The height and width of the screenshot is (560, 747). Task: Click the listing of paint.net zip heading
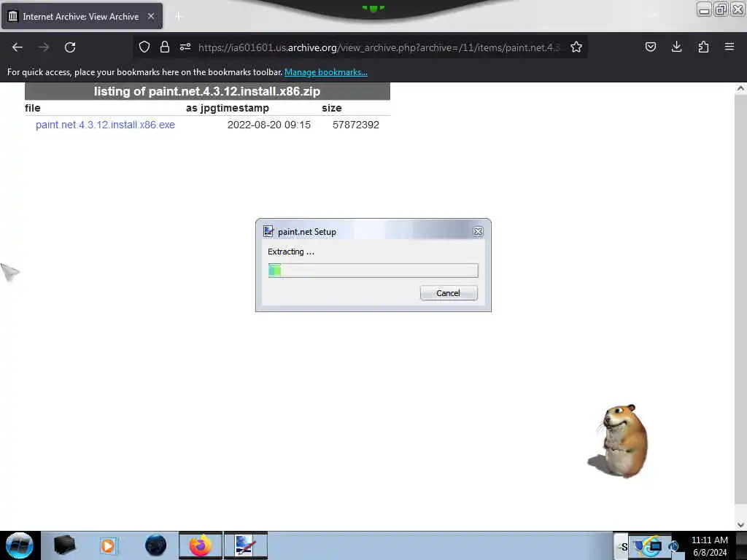tap(207, 91)
